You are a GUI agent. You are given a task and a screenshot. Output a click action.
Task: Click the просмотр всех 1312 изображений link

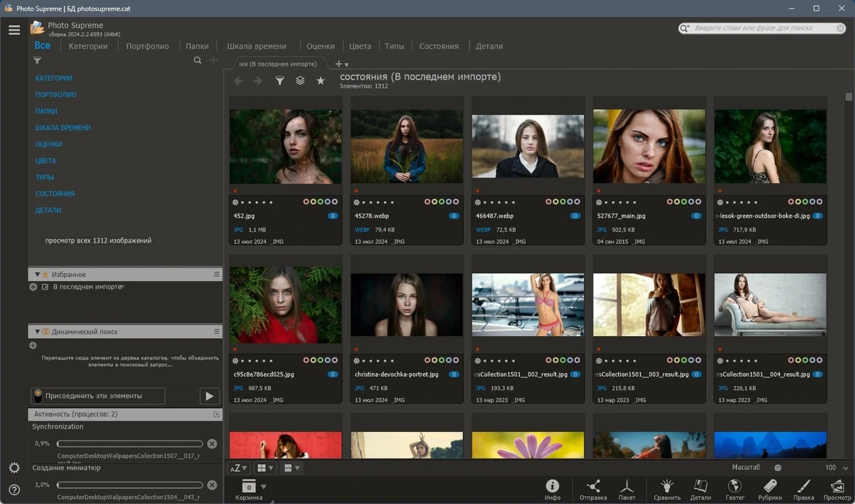[98, 241]
